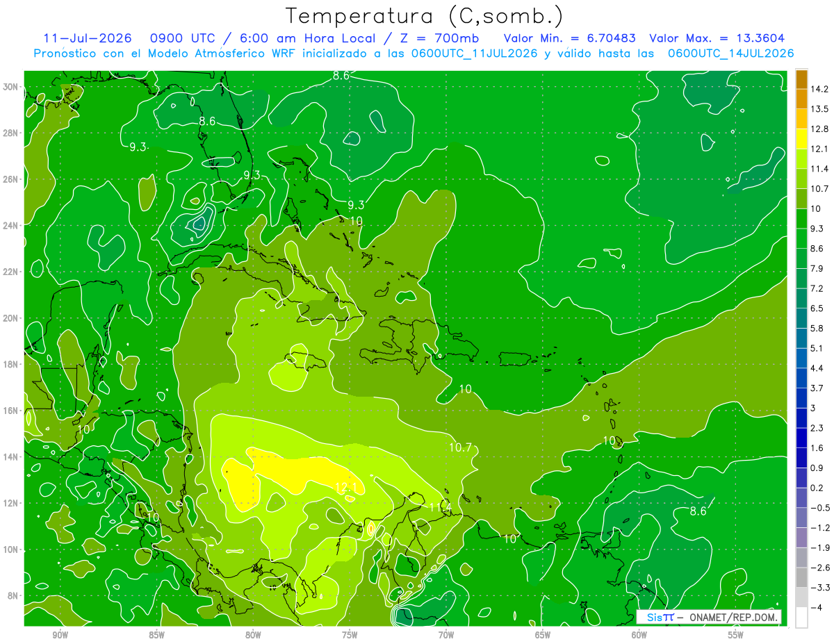Select the date text "11-Jul-2026"
The width and height of the screenshot is (834, 644).
tap(88, 38)
